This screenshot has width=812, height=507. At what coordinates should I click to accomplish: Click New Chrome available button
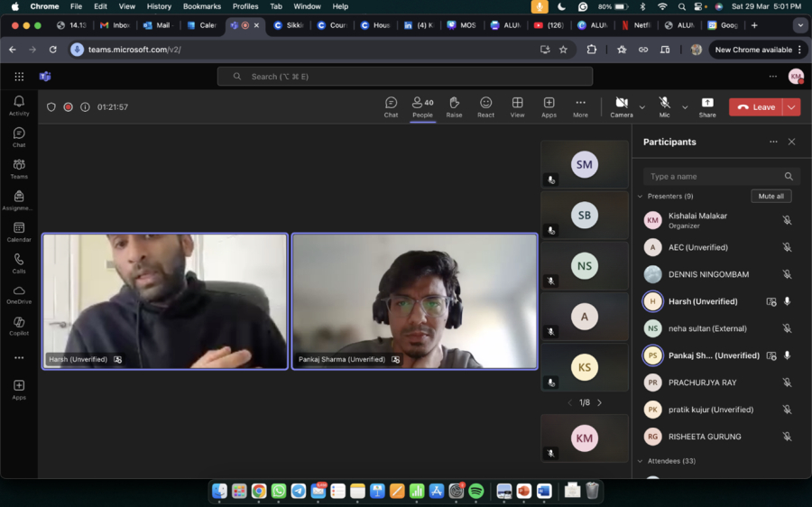tap(758, 50)
